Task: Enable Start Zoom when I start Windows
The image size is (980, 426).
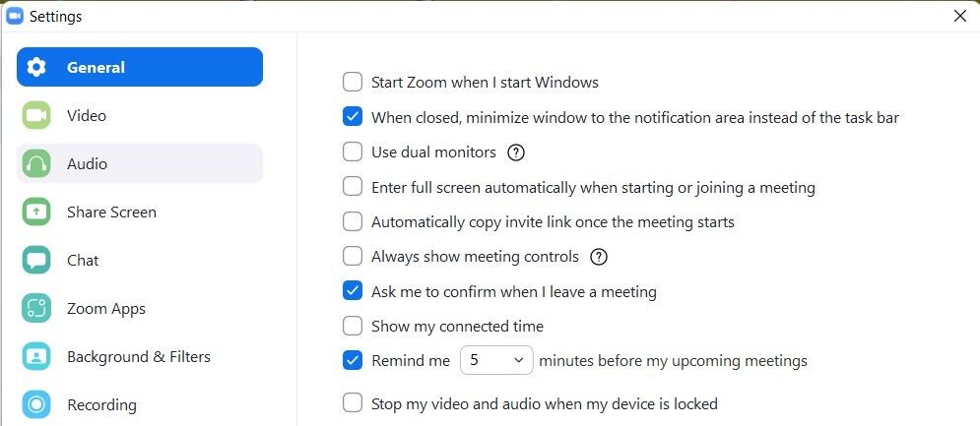Action: coord(353,82)
